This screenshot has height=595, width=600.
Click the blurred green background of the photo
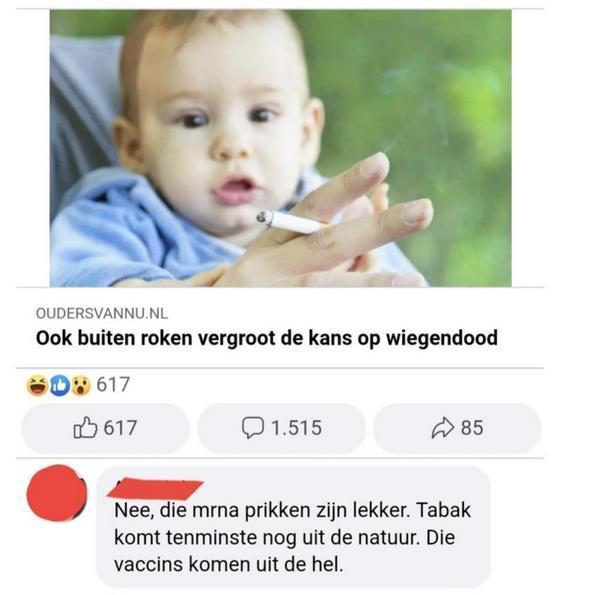pos(440,115)
